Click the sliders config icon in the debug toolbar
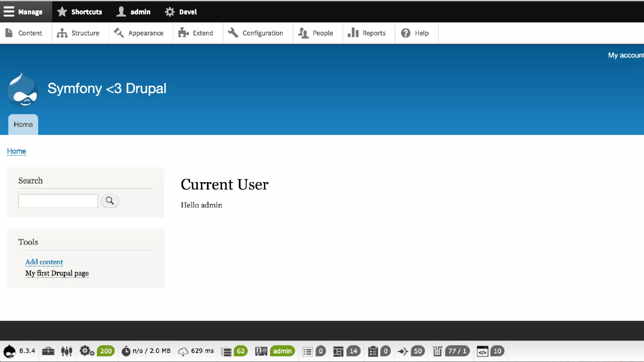The image size is (644, 362). click(67, 351)
